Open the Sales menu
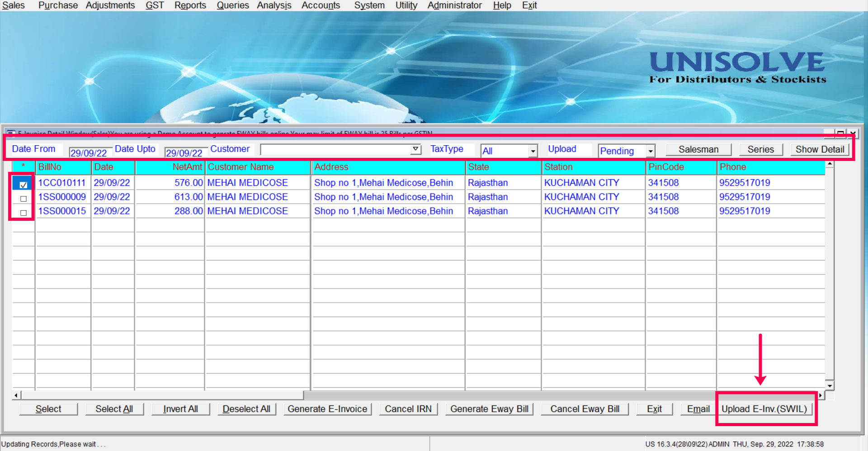This screenshot has height=451, width=868. point(14,5)
